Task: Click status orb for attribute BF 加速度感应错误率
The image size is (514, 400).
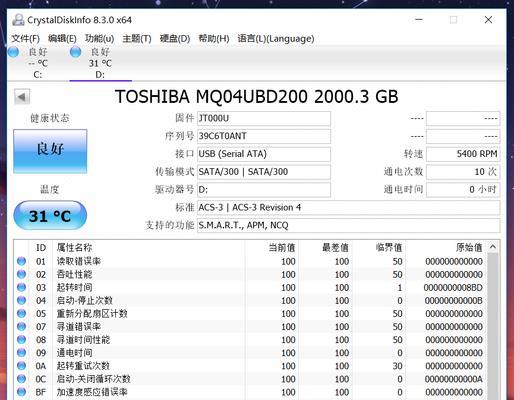Action: [x=21, y=392]
